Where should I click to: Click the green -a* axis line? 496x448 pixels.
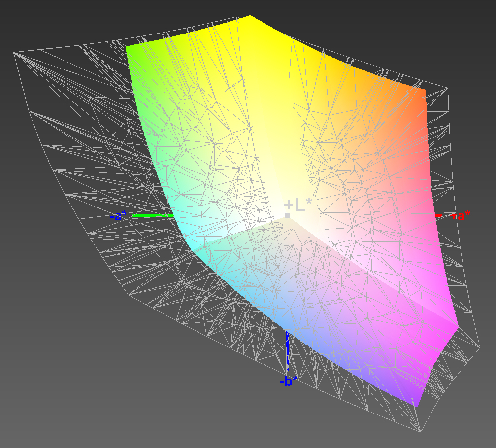[153, 215]
